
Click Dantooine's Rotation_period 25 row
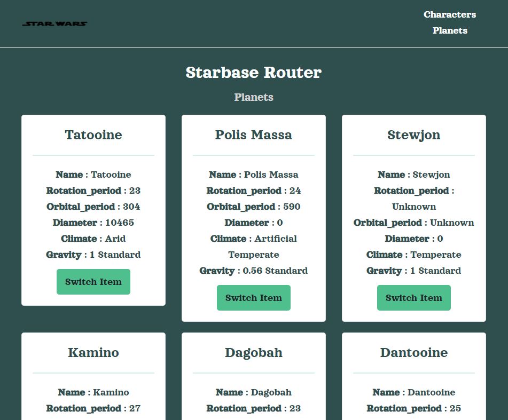tap(413, 408)
